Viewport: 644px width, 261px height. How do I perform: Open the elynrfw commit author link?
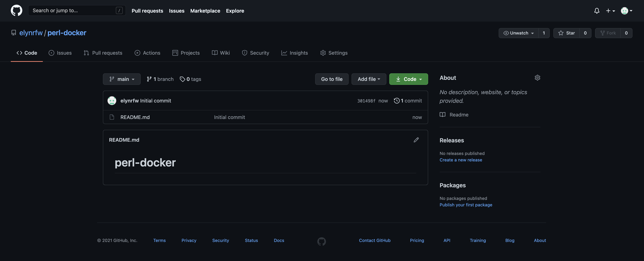[130, 101]
